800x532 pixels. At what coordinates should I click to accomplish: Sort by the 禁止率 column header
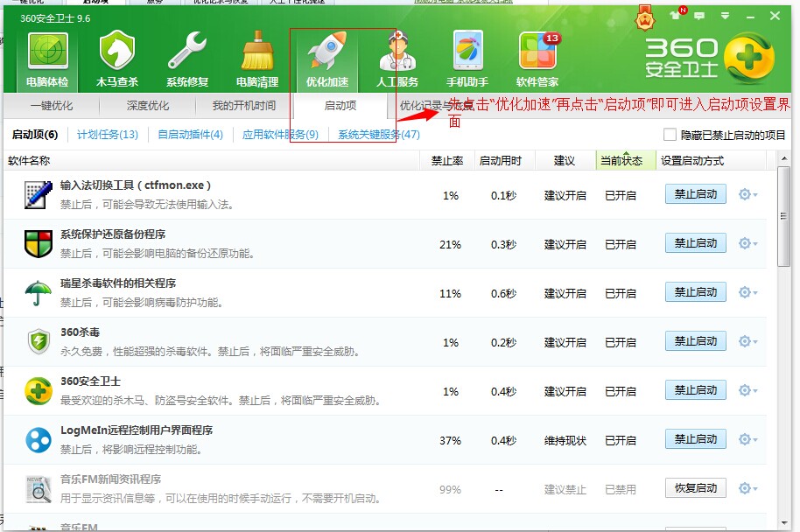coord(447,161)
